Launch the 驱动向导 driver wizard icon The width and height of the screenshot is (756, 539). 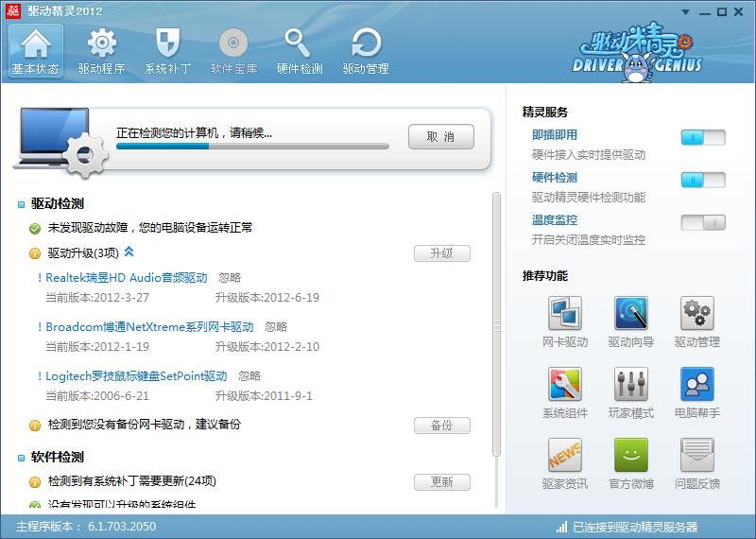pos(630,314)
